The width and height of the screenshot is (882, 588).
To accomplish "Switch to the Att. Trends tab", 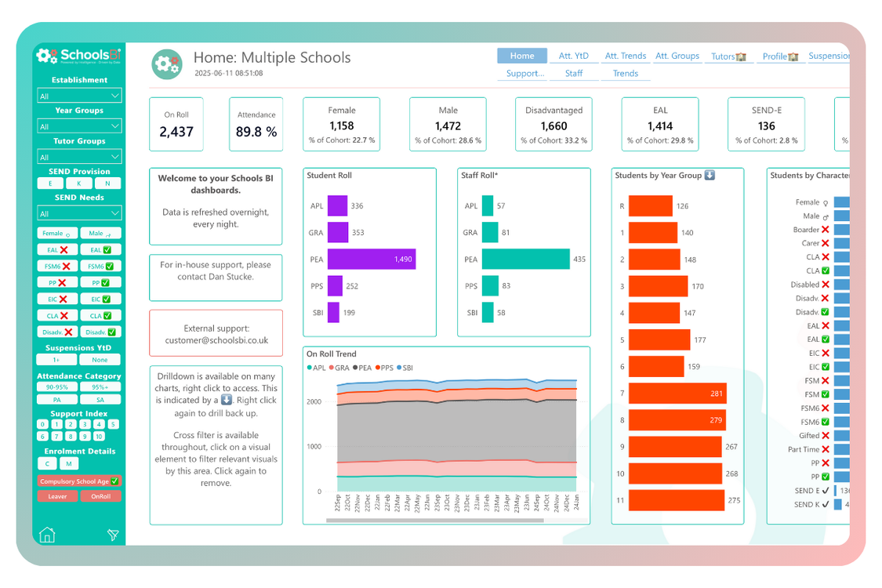I will point(625,56).
